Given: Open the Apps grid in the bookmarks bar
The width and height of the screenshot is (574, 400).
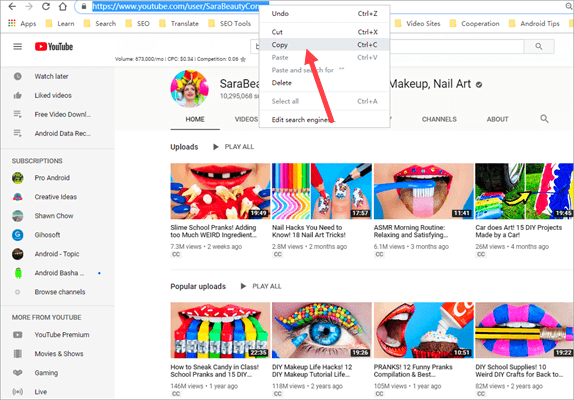Looking at the screenshot, I should click(22, 23).
